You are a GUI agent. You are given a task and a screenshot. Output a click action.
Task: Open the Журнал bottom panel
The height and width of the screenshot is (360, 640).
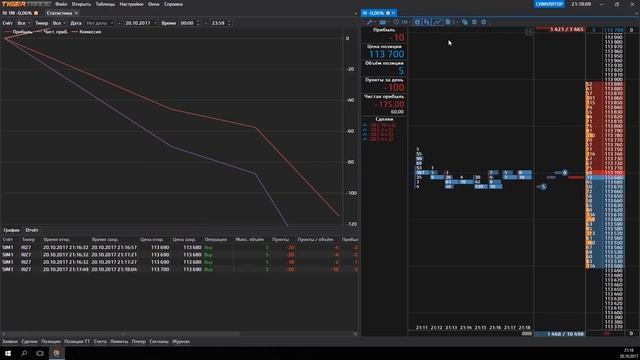(x=181, y=342)
